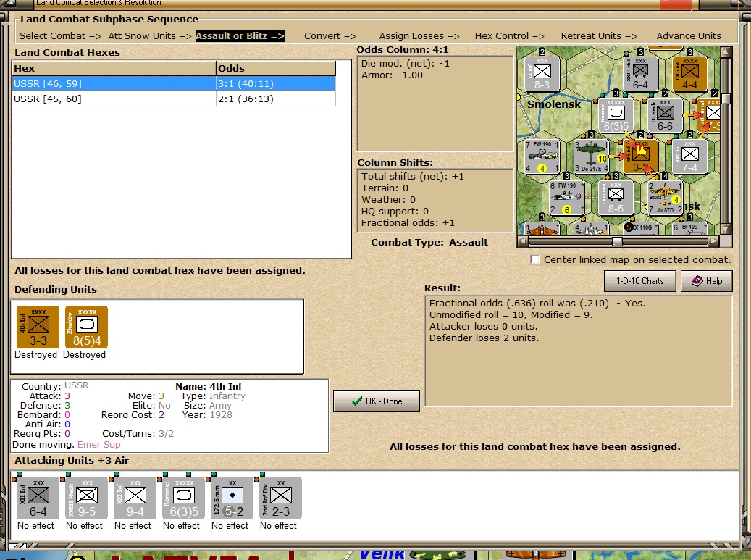Click the Rommel HQ counter on the map
Image resolution: width=751 pixels, height=560 pixels.
coord(616,115)
